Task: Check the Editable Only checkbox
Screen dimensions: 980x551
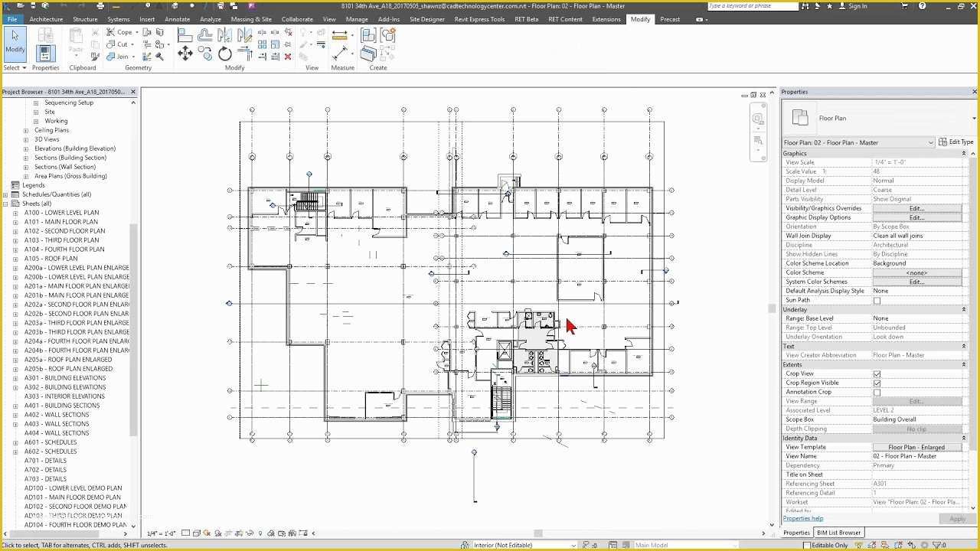Action: coord(807,545)
